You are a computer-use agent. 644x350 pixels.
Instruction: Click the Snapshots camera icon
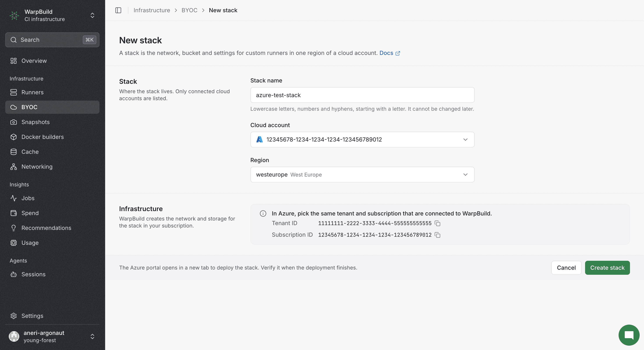point(14,122)
